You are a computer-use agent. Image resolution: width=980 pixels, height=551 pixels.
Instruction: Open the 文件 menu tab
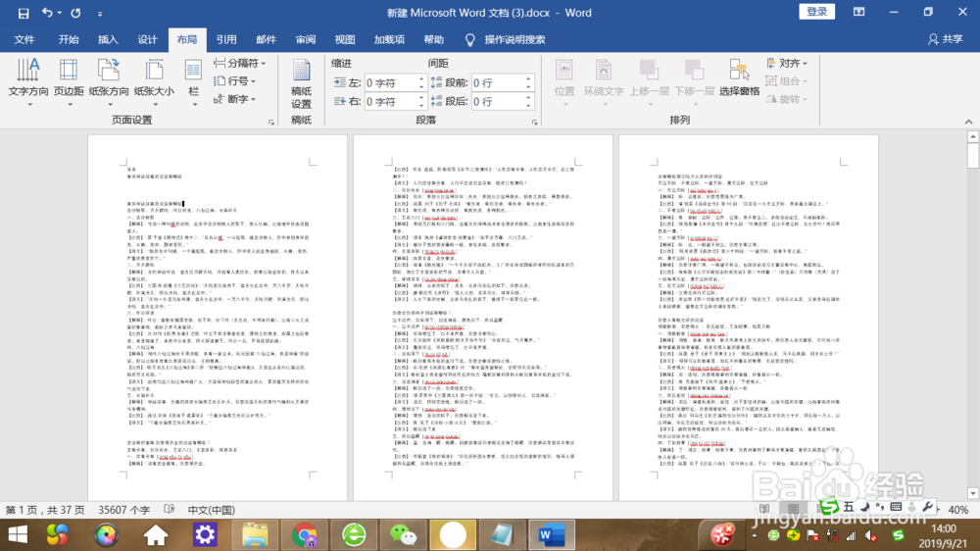[24, 39]
